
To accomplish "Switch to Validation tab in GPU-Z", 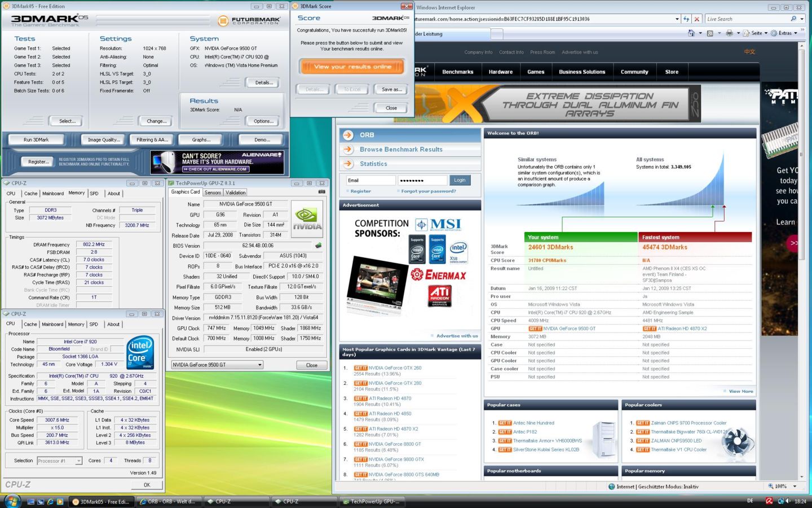I will pyautogui.click(x=236, y=192).
